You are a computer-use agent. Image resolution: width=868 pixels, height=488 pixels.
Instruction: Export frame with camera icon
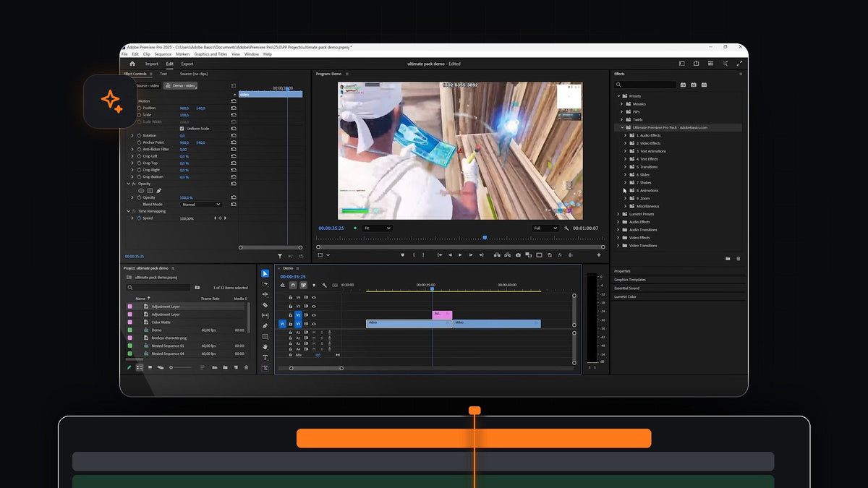(518, 255)
